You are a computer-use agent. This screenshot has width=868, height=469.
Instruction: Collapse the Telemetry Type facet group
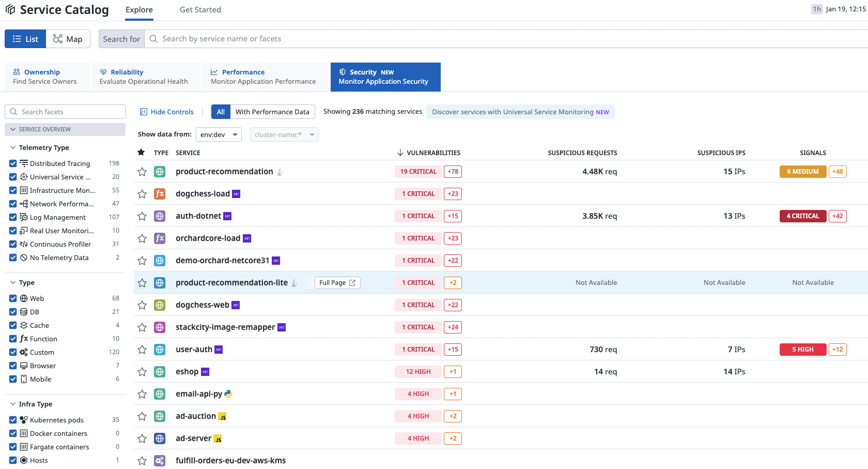[x=13, y=148]
